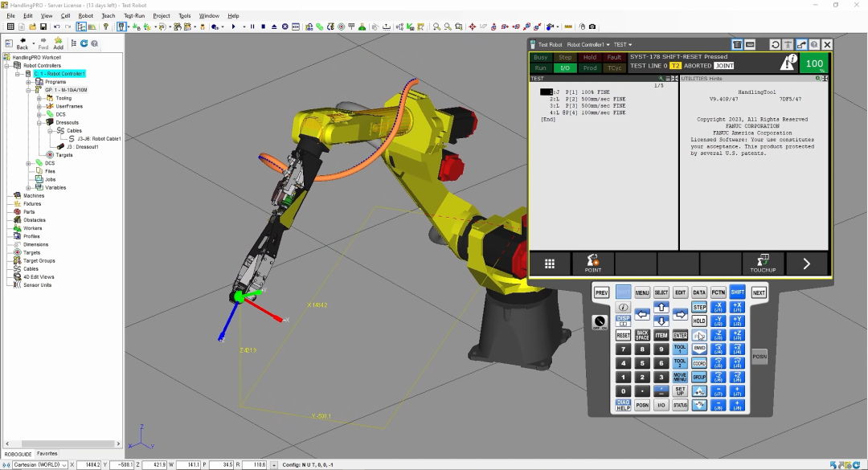
Task: Click the pendant up arrow key
Action: pos(661,307)
